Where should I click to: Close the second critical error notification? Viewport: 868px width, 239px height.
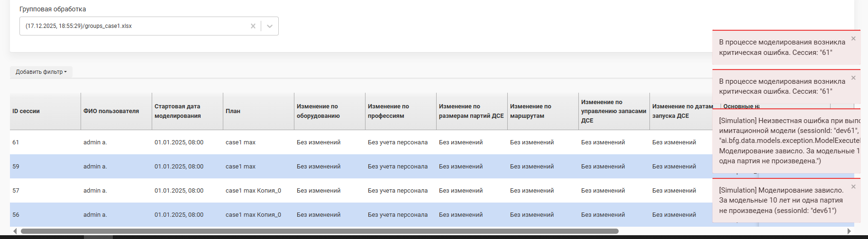click(x=853, y=78)
